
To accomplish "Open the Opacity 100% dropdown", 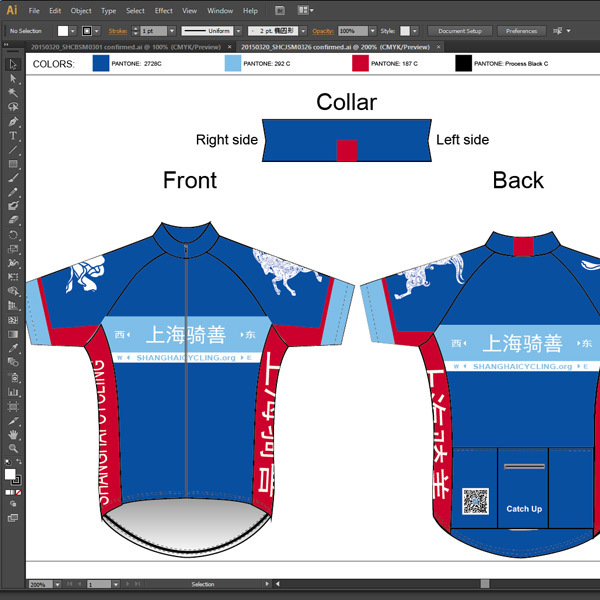I will point(372,31).
